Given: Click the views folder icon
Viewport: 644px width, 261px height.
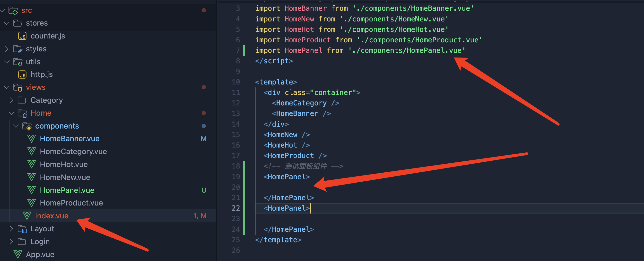Looking at the screenshot, I should click(x=18, y=87).
